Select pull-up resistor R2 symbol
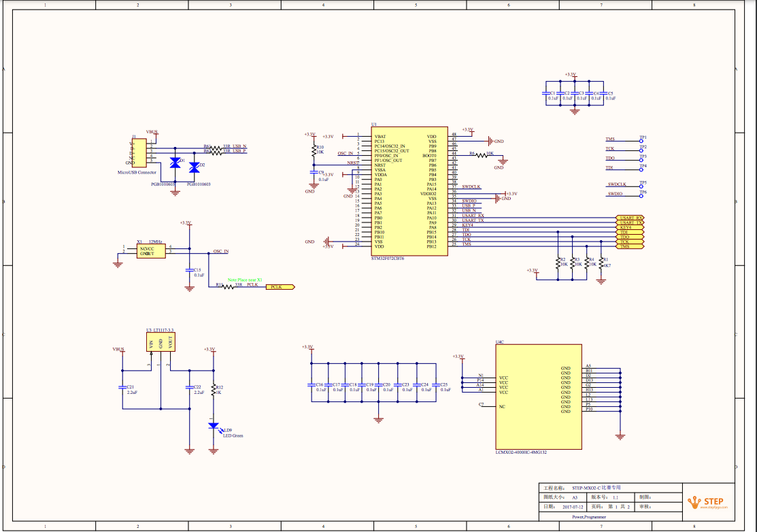This screenshot has height=532, width=757. 558,263
